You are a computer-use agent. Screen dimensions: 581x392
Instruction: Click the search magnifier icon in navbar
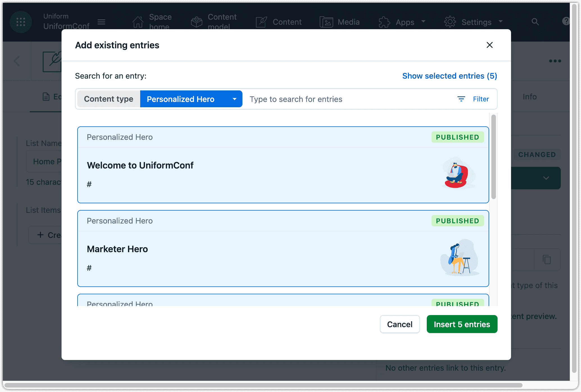[535, 22]
